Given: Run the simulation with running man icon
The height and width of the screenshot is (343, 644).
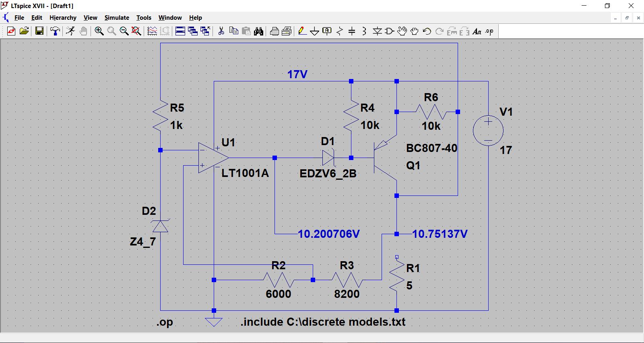Looking at the screenshot, I should 71,31.
